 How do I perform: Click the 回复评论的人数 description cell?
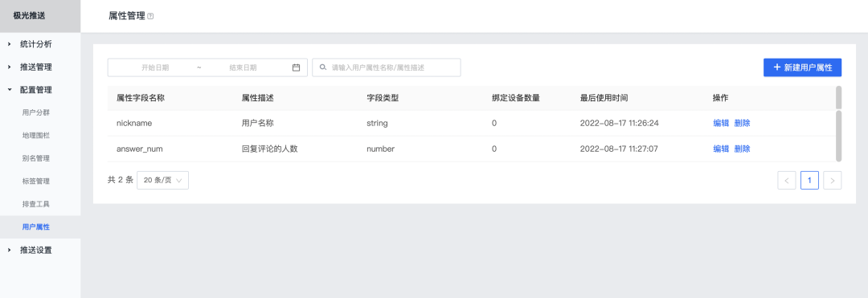tap(270, 149)
